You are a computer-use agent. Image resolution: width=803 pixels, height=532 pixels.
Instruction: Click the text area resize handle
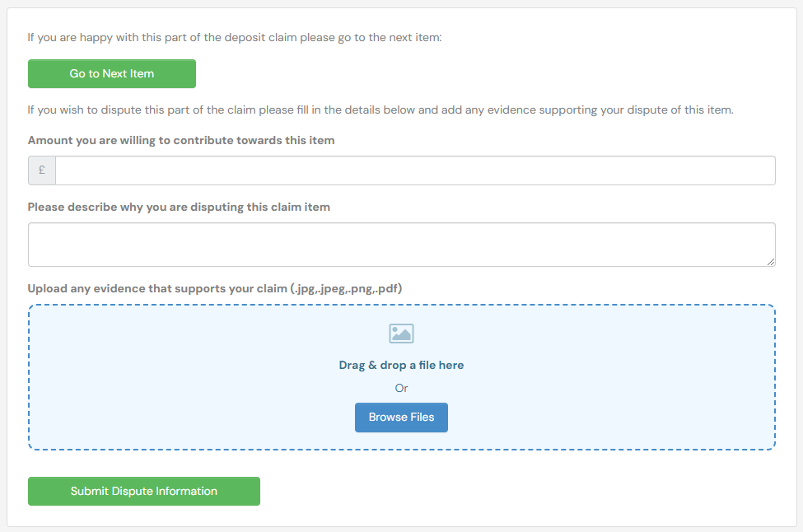(x=770, y=261)
